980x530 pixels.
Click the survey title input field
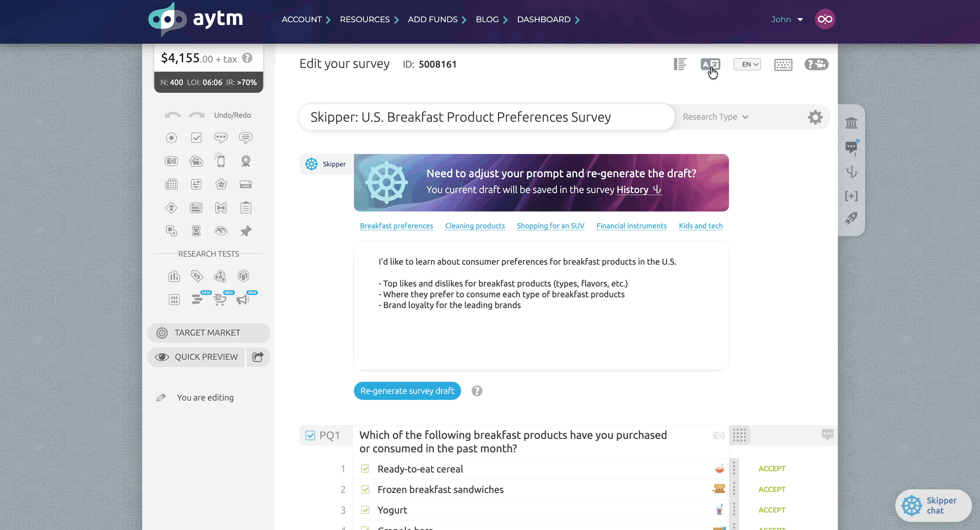tap(487, 117)
